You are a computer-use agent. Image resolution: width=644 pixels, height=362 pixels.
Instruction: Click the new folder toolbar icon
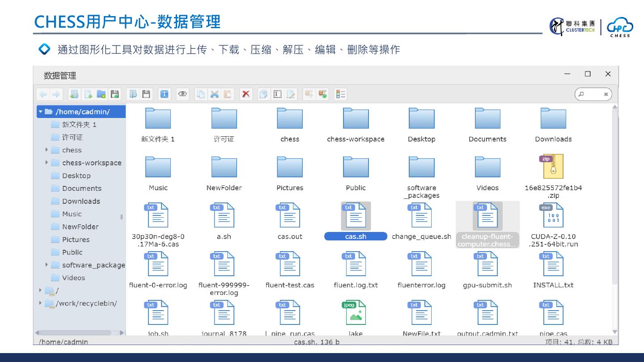click(x=102, y=94)
